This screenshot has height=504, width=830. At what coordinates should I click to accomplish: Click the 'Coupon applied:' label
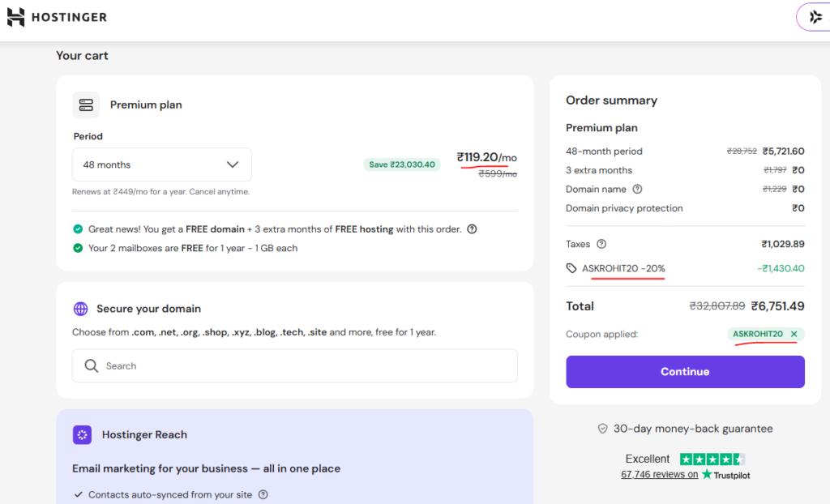602,334
